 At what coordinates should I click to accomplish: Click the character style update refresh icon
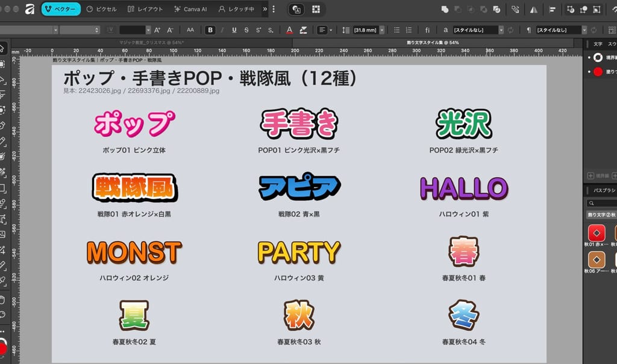(511, 30)
